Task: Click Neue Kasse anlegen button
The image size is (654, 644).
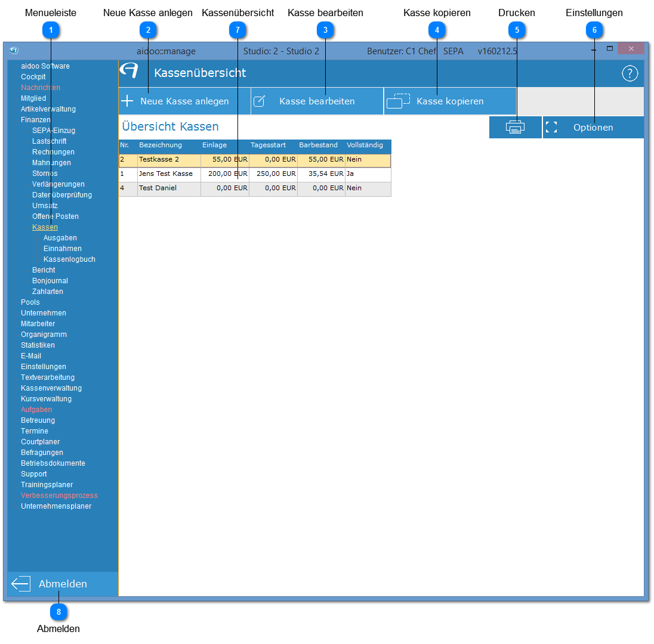Action: click(x=184, y=101)
